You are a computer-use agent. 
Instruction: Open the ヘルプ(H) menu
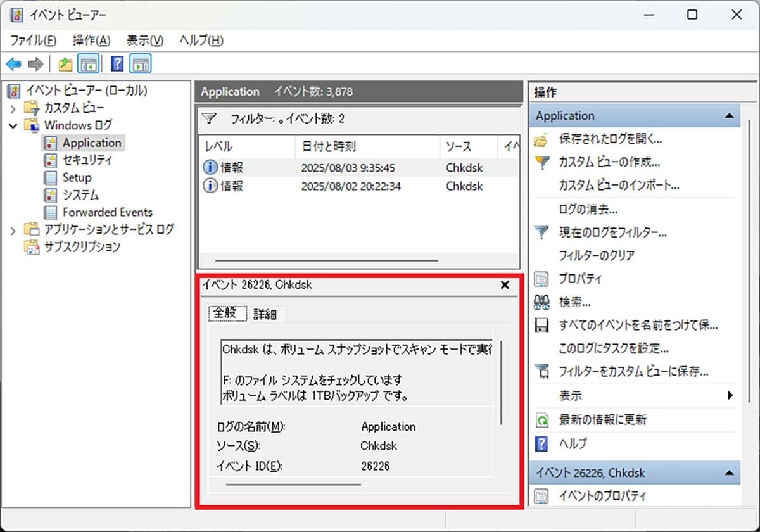tap(201, 40)
